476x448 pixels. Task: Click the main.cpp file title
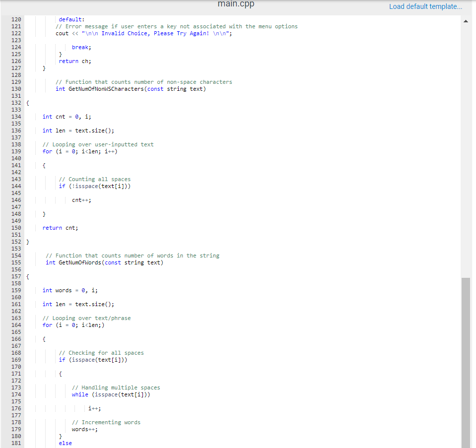(x=236, y=4)
